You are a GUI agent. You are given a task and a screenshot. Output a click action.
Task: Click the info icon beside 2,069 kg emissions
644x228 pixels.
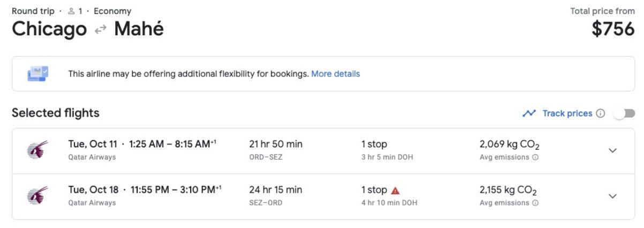click(535, 157)
